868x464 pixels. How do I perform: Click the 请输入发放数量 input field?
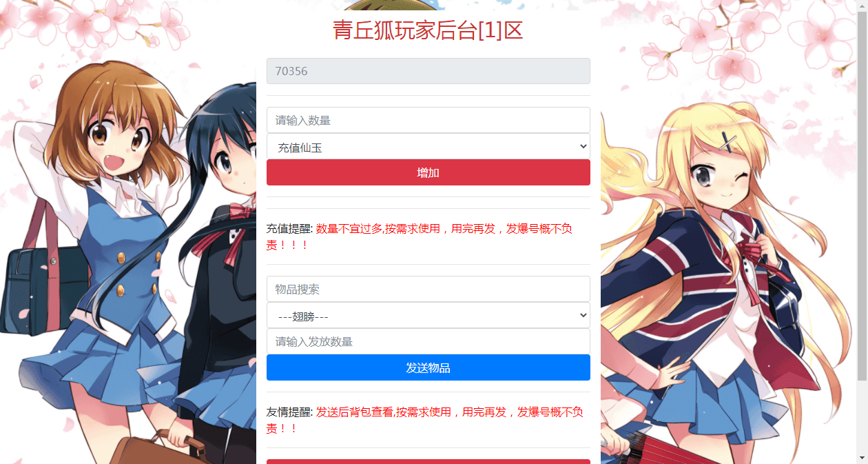(x=428, y=341)
